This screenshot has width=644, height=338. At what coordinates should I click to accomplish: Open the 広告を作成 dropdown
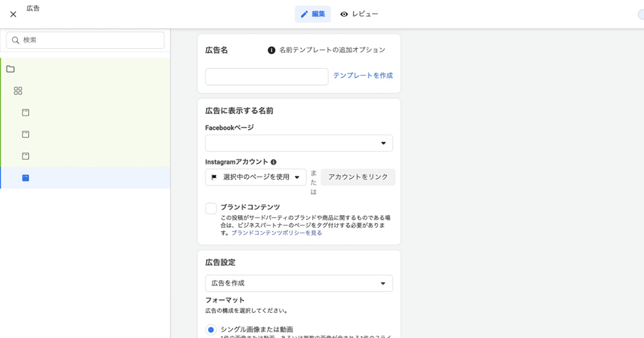coord(299,283)
